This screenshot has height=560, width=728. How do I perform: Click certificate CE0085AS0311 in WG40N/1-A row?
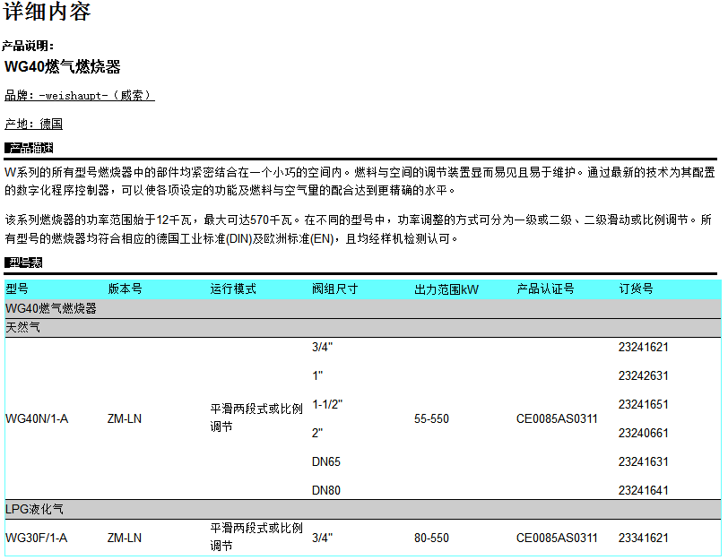coord(557,419)
